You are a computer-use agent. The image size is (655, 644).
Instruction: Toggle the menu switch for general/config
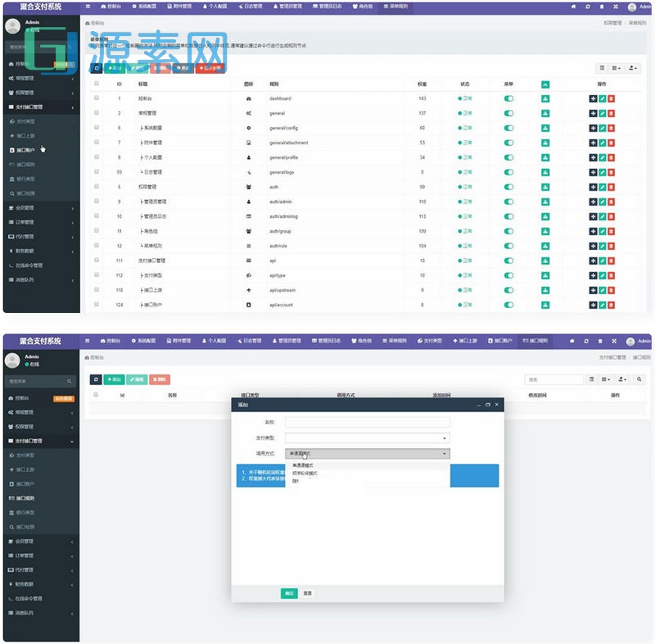coord(508,128)
